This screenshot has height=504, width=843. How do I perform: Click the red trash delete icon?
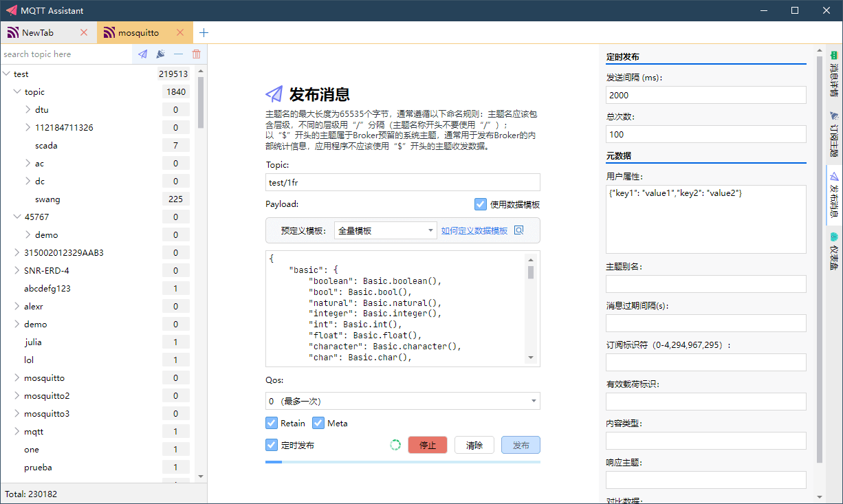click(x=197, y=54)
